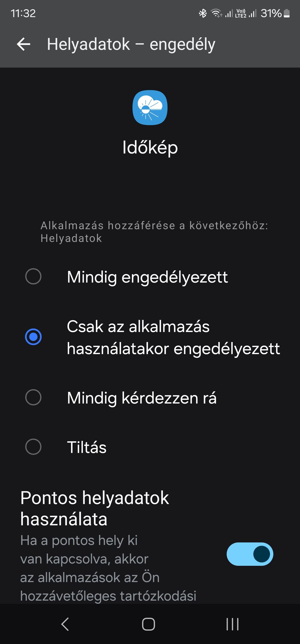Tap the Mindig kérdezzen rá label
This screenshot has width=300, height=644.
(142, 398)
